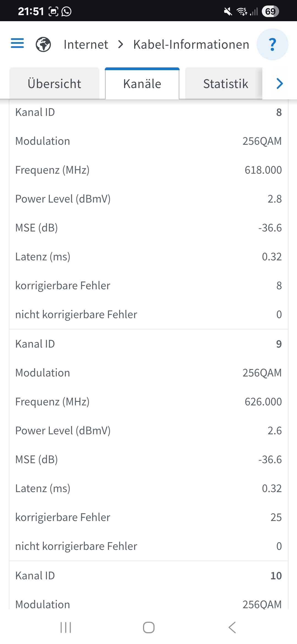
Task: Tap the globe Internet icon
Action: click(43, 44)
